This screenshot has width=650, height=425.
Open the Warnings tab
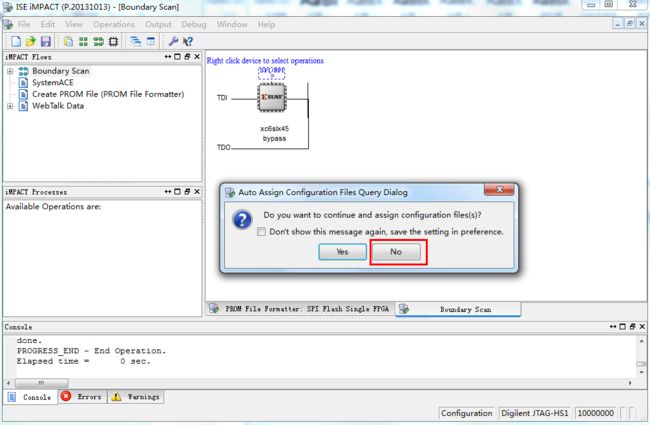pos(136,397)
